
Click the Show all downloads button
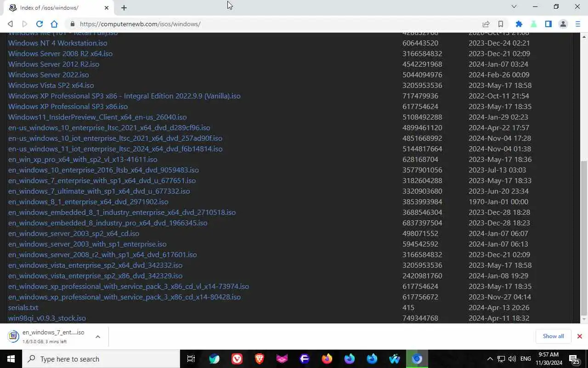pyautogui.click(x=553, y=336)
